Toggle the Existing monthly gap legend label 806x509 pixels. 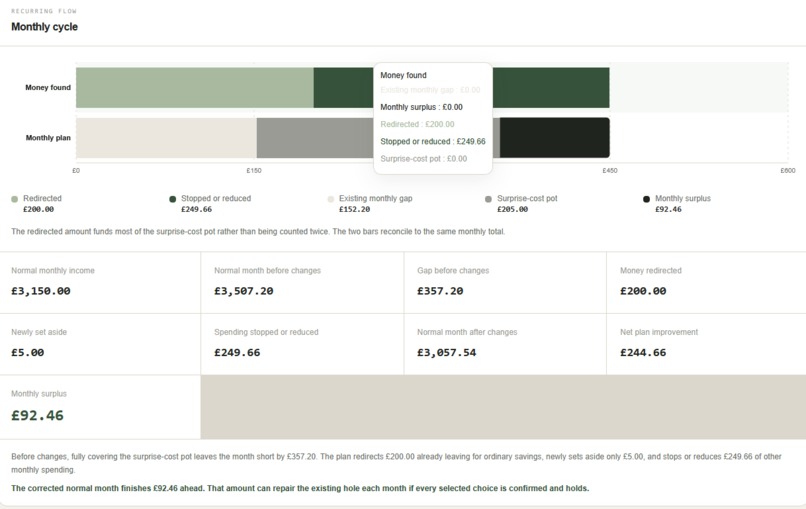[x=376, y=198]
